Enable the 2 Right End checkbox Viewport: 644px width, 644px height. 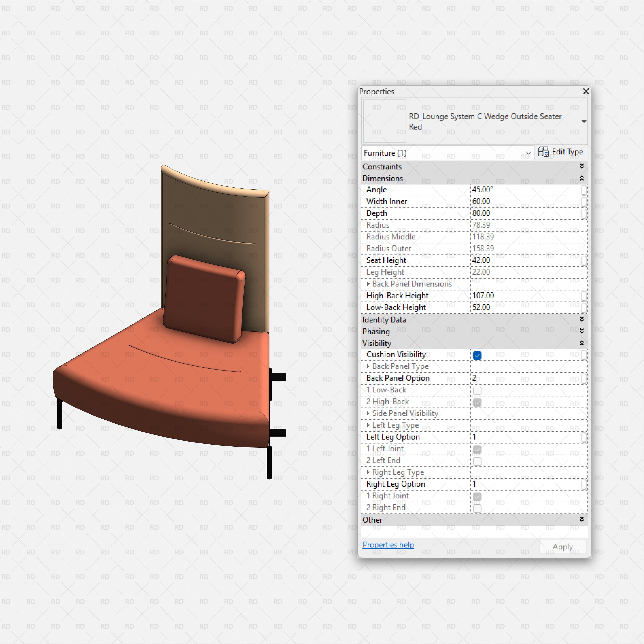click(477, 508)
